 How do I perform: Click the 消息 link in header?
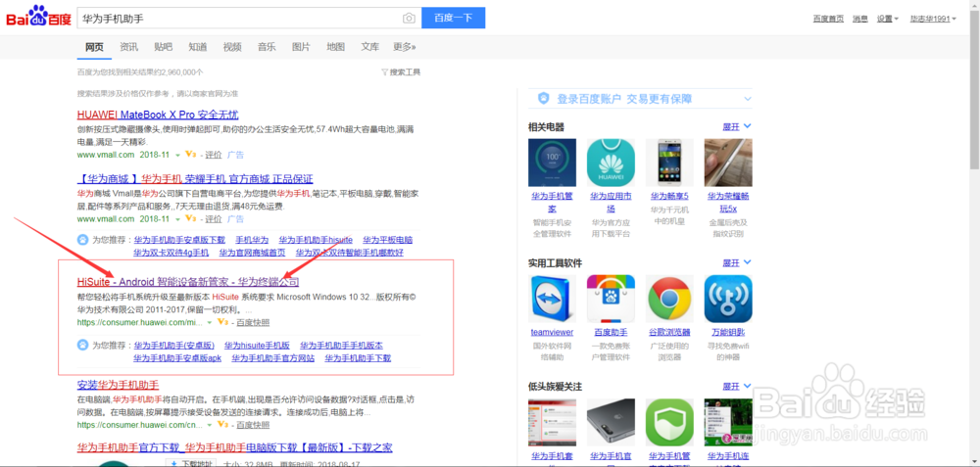[x=860, y=19]
